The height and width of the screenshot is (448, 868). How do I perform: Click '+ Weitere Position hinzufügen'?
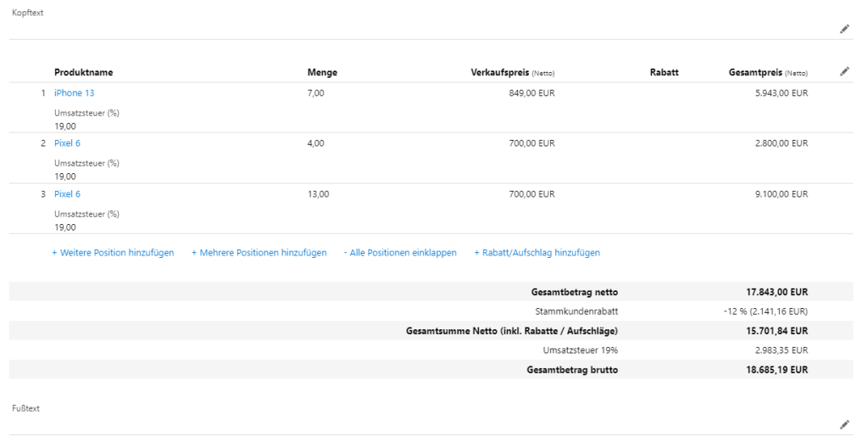113,253
